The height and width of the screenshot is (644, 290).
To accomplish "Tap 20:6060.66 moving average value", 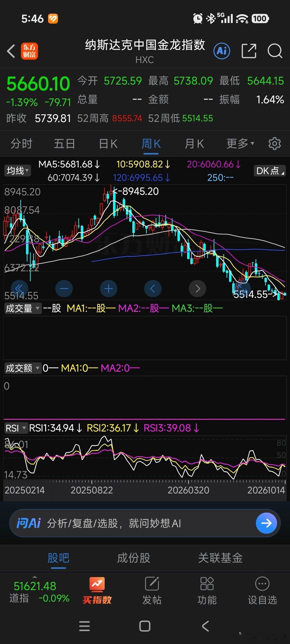I will tap(214, 164).
